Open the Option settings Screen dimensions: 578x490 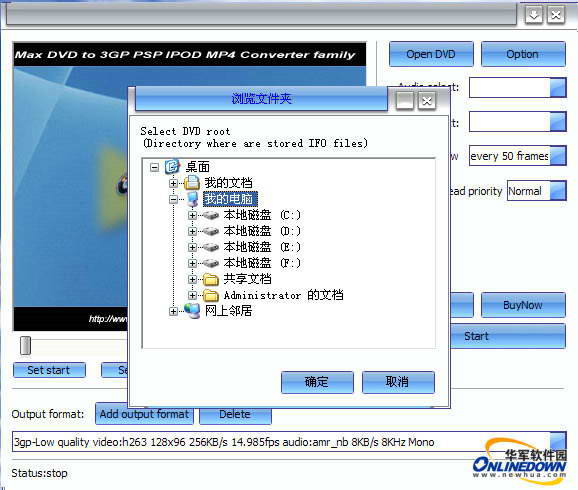pyautogui.click(x=523, y=54)
